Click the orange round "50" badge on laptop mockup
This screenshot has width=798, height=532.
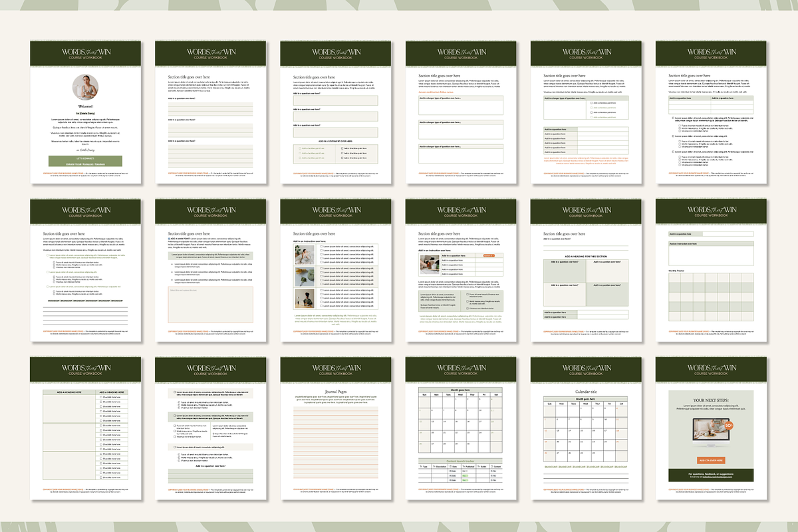click(x=729, y=425)
